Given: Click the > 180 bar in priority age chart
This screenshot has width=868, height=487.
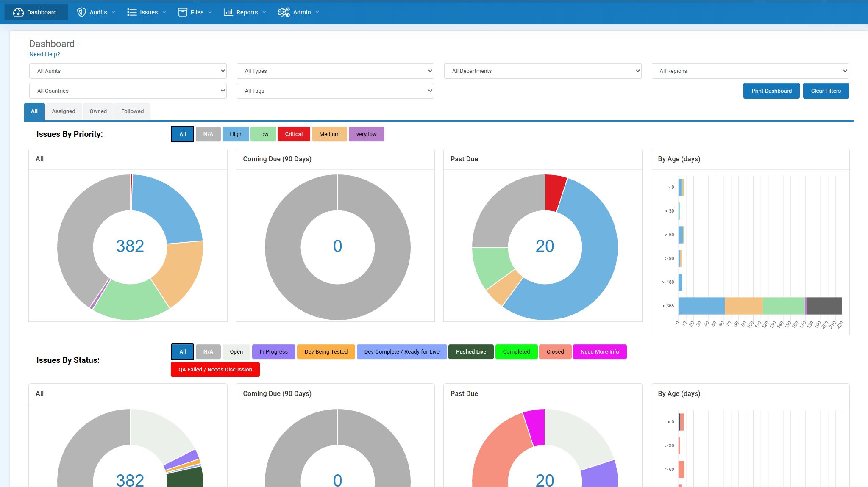Looking at the screenshot, I should pos(680,282).
